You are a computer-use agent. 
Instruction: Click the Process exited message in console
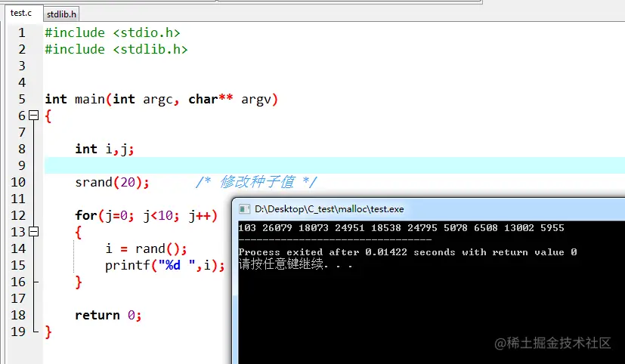tap(408, 252)
